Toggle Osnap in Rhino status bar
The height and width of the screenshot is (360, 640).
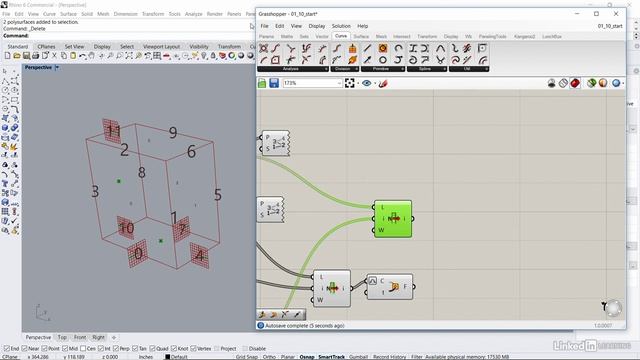(307, 357)
